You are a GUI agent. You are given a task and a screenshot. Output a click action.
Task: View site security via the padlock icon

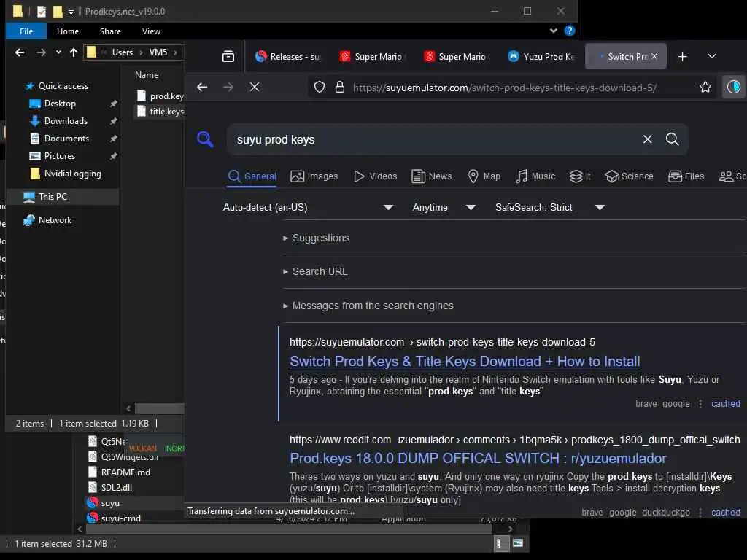(x=340, y=87)
